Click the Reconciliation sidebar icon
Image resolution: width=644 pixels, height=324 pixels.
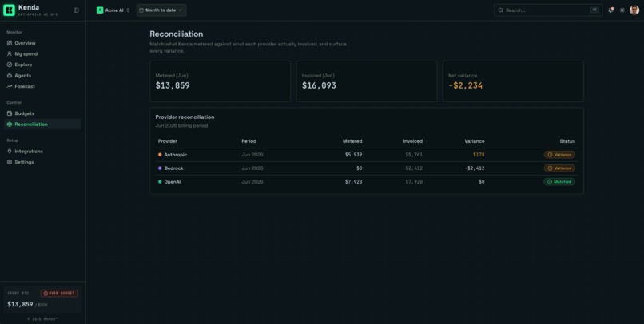tap(10, 124)
